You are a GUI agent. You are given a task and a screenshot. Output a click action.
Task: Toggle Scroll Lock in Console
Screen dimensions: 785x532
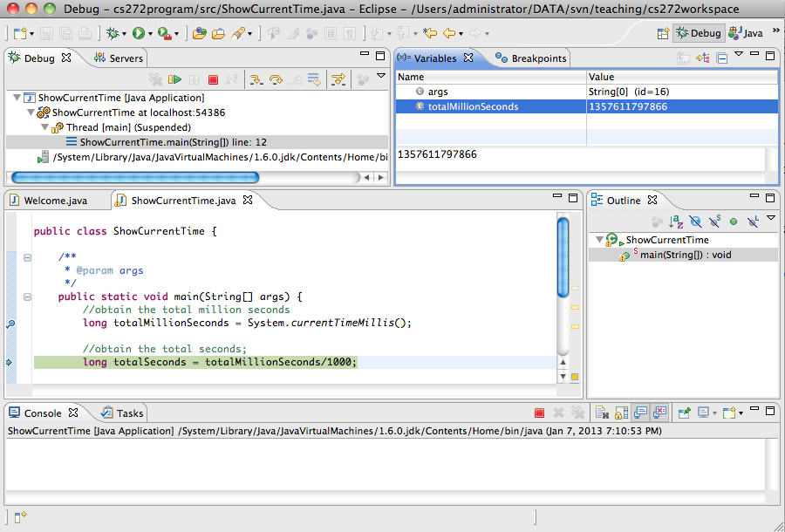621,413
